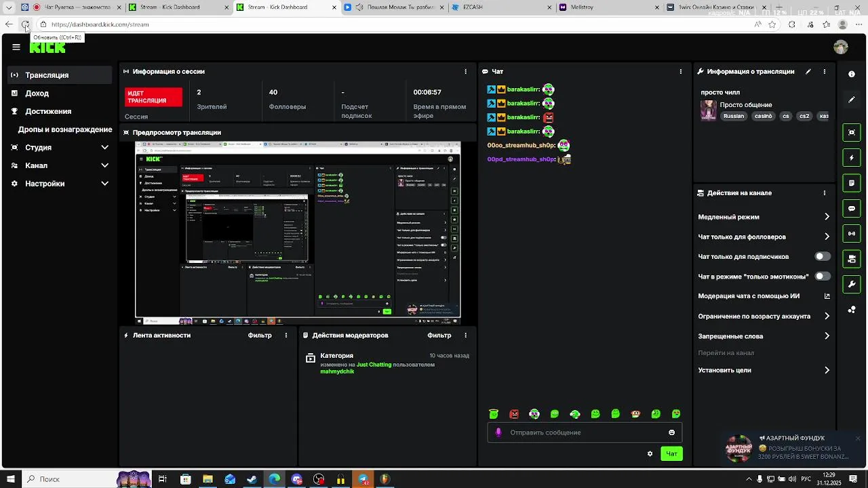Open Медленный режим options arrow
Image resolution: width=868 pixels, height=488 pixels.
point(827,217)
